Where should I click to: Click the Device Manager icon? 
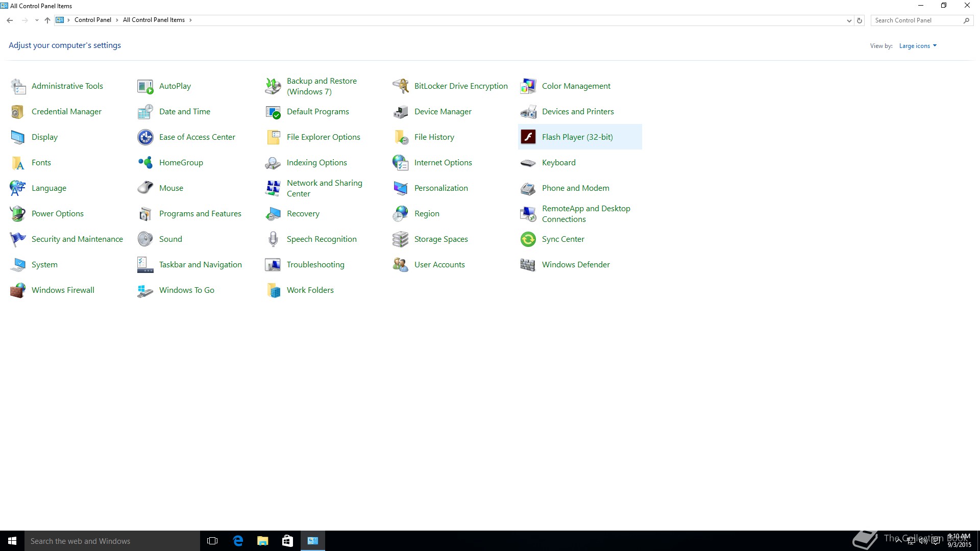click(x=401, y=112)
